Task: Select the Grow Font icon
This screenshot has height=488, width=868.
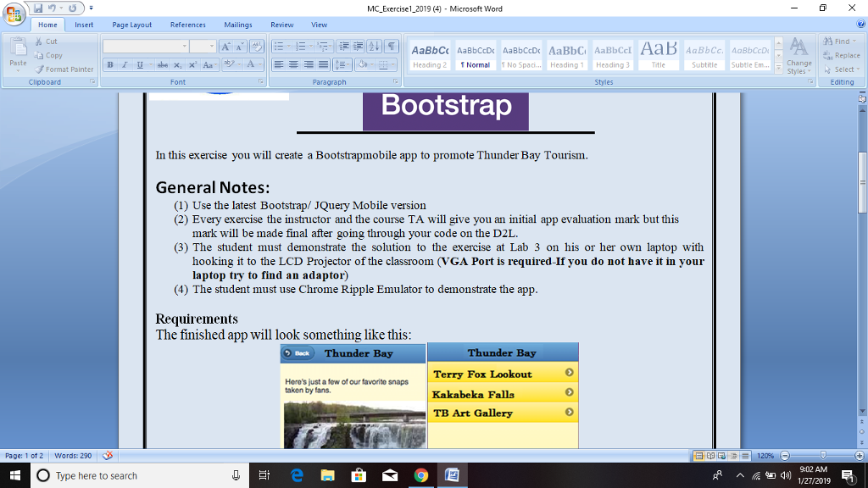Action: coord(225,47)
